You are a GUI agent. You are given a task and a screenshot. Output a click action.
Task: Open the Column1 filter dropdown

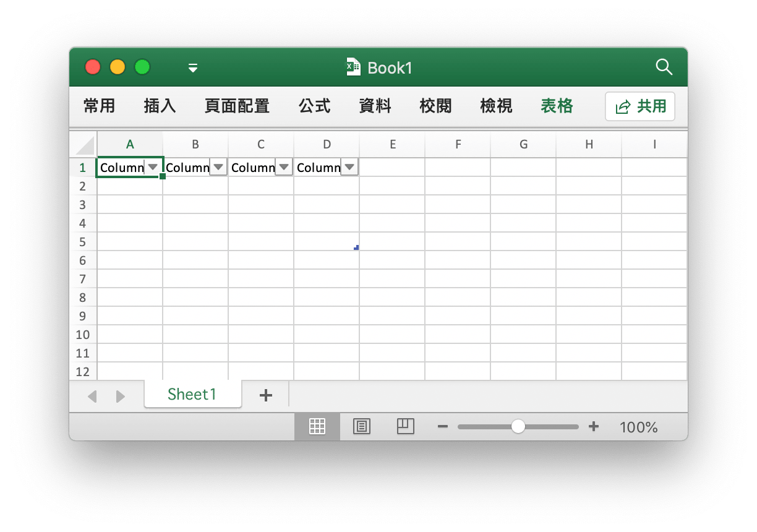(x=152, y=167)
